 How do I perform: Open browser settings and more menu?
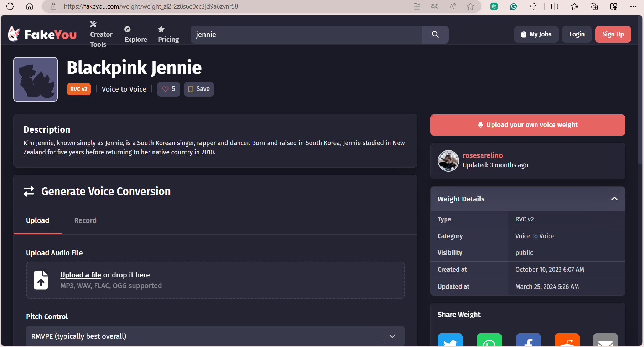(x=633, y=6)
